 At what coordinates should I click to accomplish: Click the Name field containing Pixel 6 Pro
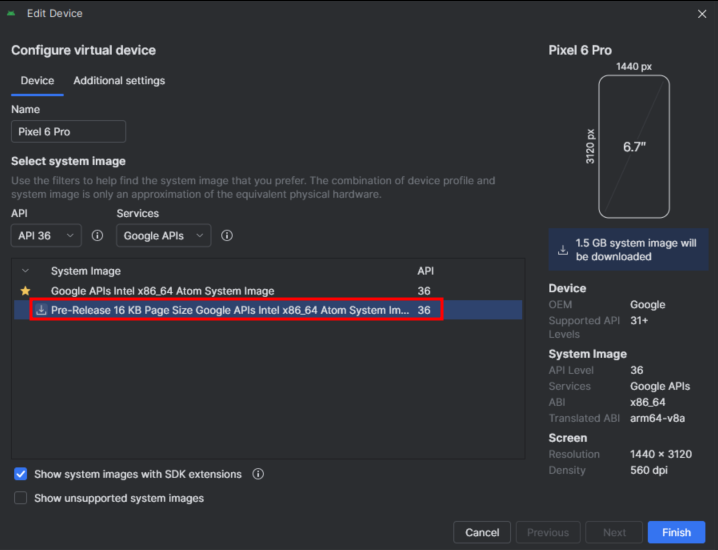point(68,131)
